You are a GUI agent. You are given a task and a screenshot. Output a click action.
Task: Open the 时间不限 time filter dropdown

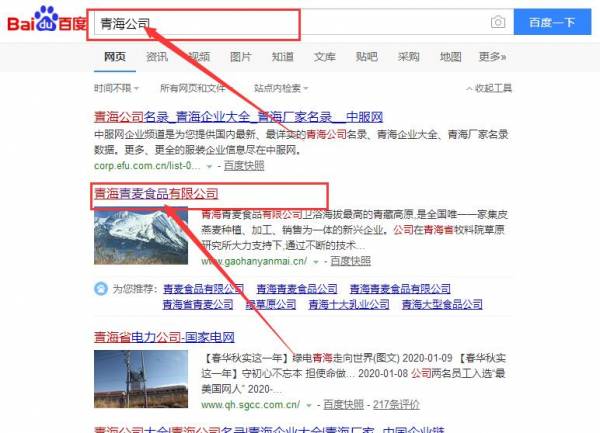pos(116,88)
